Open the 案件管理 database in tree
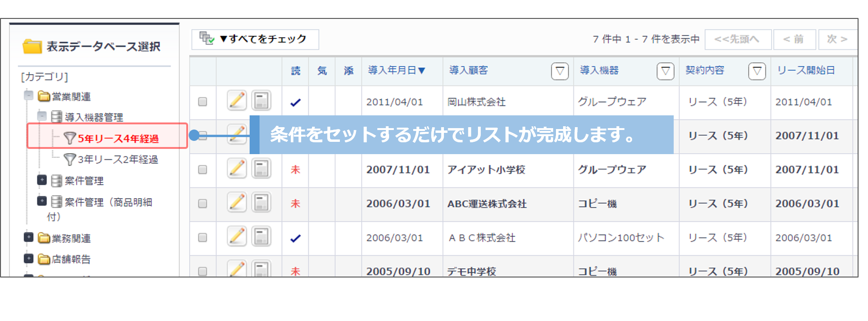 (x=84, y=181)
